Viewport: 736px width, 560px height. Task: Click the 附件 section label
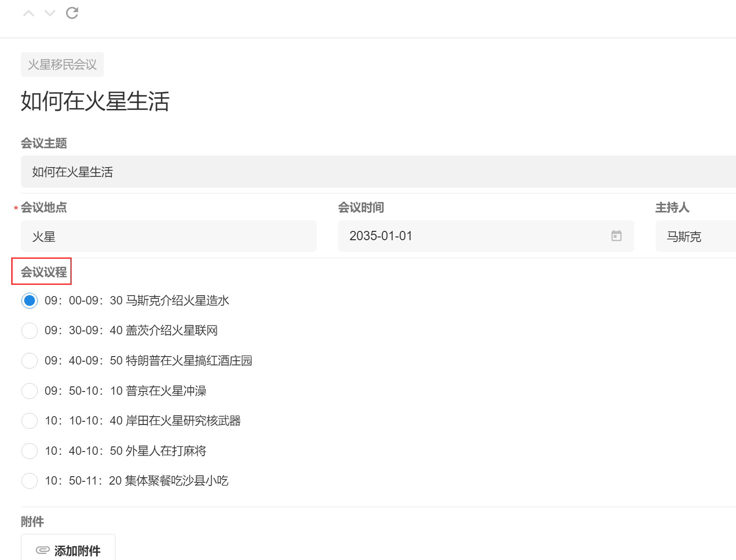(x=32, y=521)
